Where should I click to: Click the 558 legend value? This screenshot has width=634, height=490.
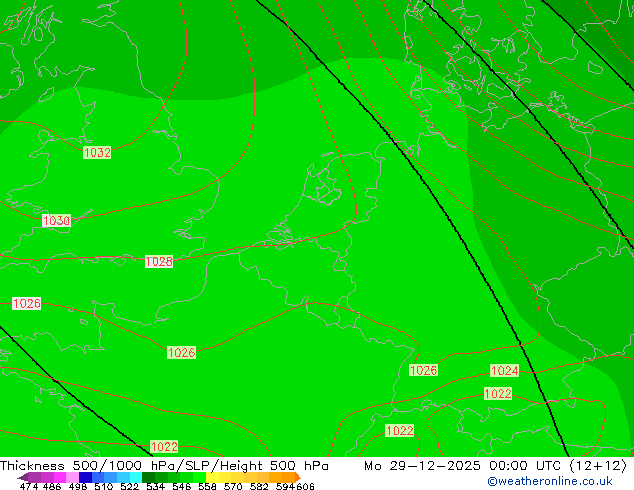click(207, 486)
